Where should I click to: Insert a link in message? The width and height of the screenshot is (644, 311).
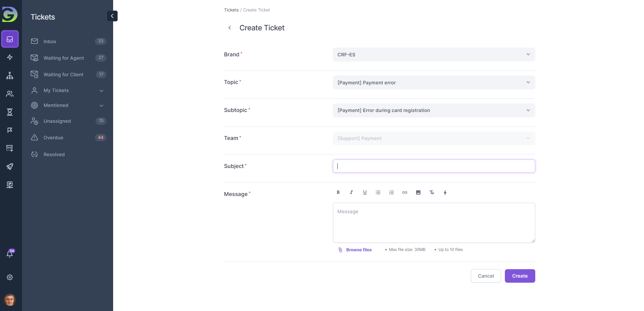[x=405, y=192]
